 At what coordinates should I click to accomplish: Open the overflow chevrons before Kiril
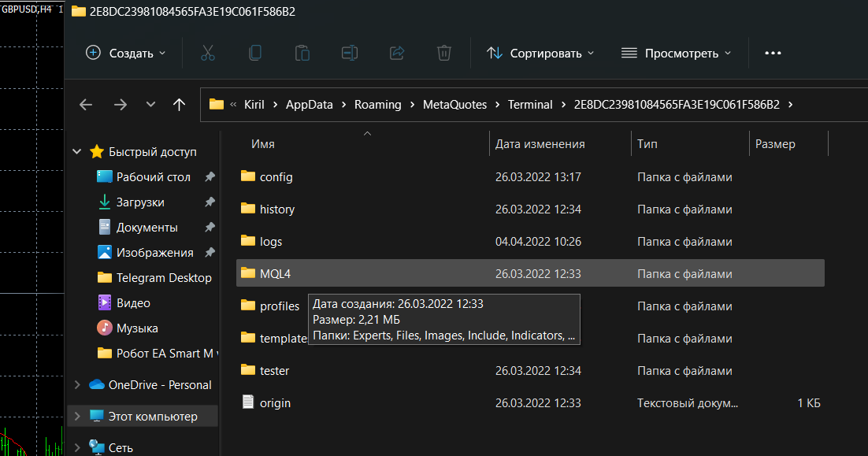(233, 105)
